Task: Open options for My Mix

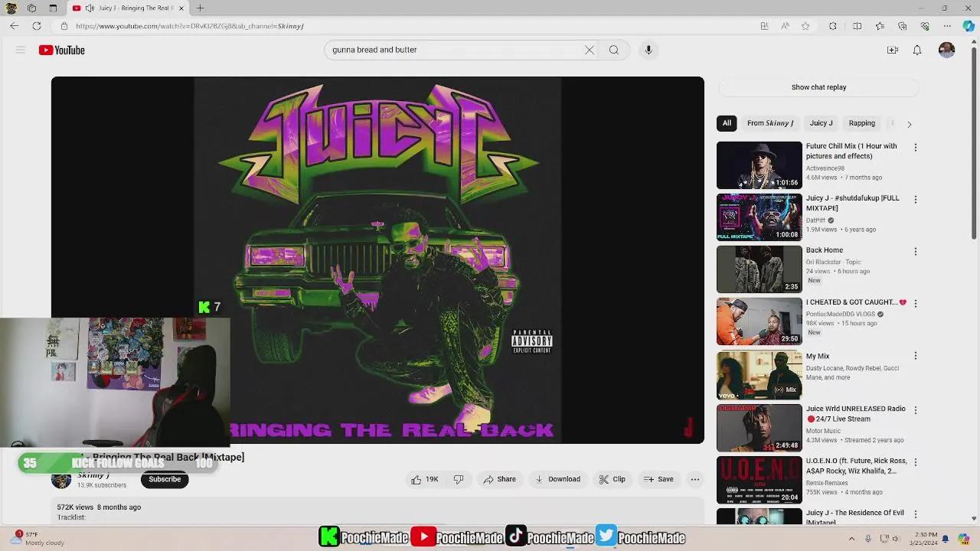Action: (915, 356)
